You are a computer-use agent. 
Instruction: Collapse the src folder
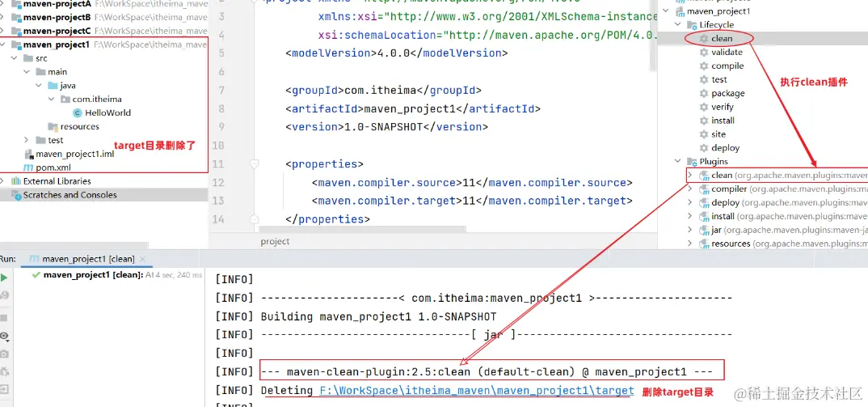pyautogui.click(x=14, y=58)
